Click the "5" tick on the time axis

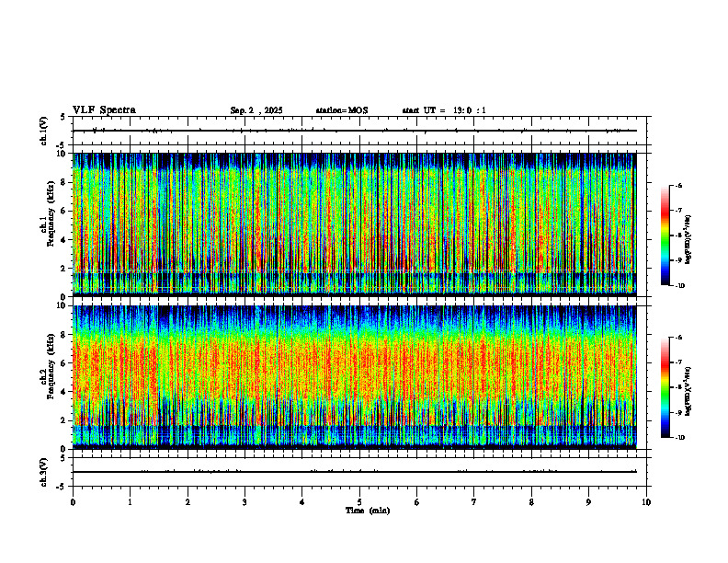pyautogui.click(x=359, y=502)
